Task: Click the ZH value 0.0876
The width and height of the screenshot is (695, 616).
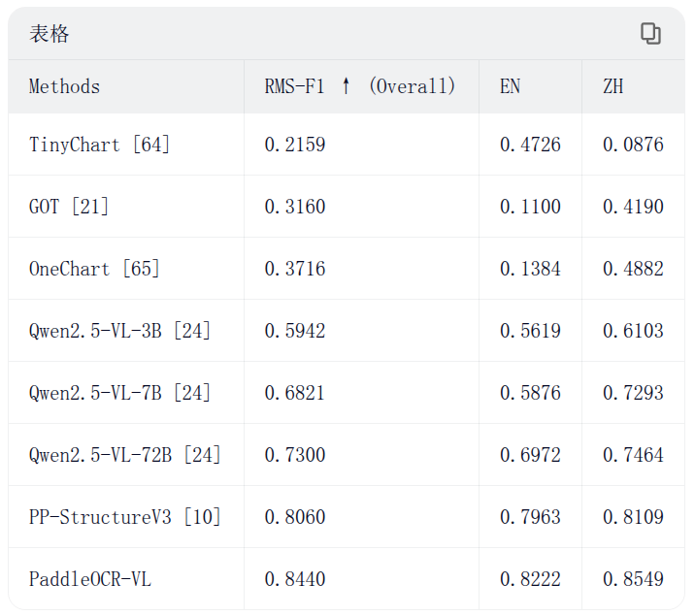Action: 633,145
